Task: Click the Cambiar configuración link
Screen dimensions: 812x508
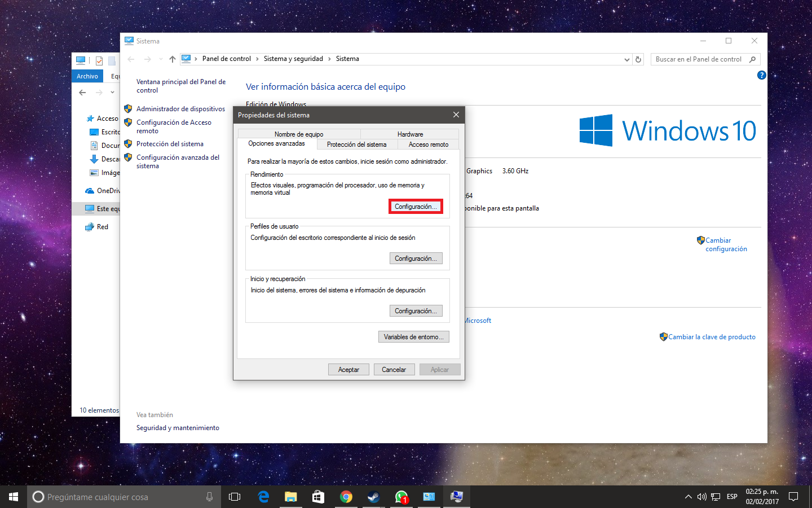Action: pos(726,244)
